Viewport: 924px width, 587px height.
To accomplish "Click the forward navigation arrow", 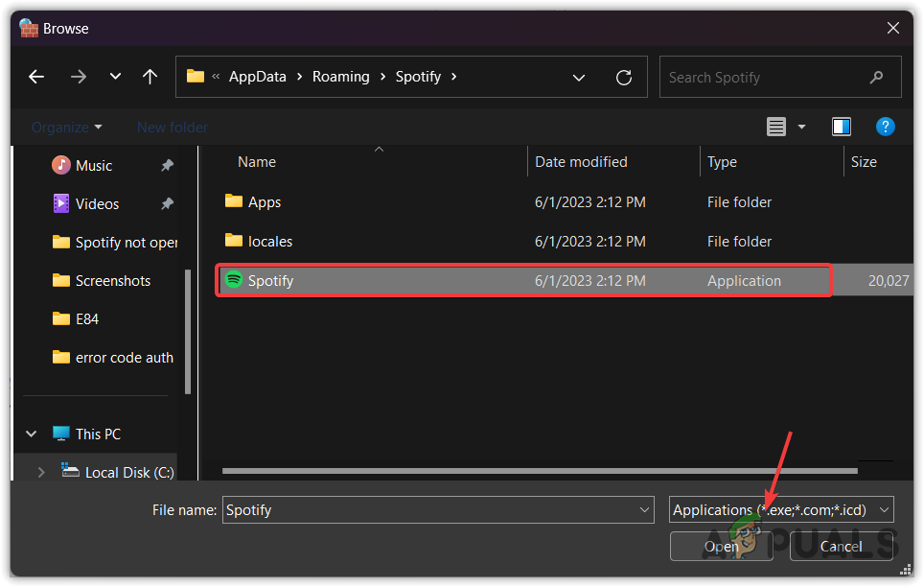I will tap(79, 77).
